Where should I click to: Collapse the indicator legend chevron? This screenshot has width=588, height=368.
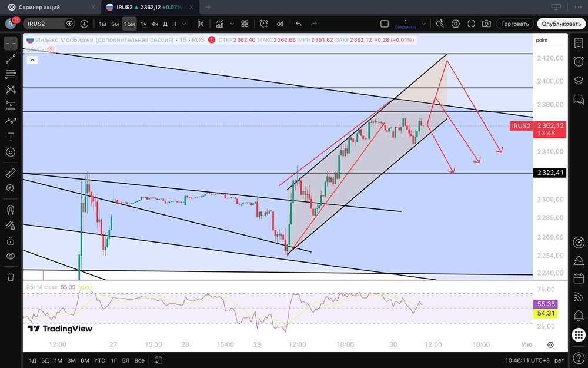coord(32,59)
